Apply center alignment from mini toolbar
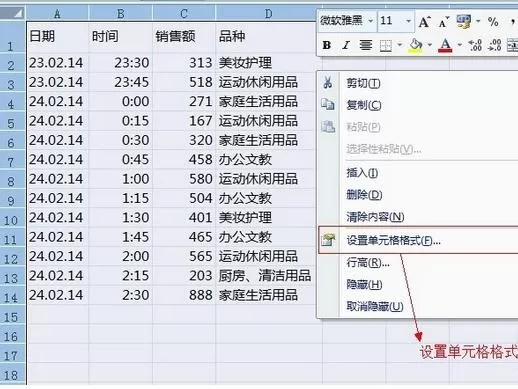 click(x=366, y=45)
